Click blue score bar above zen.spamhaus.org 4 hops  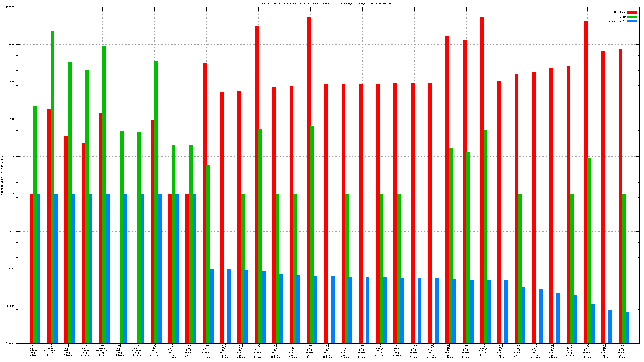[x=142, y=267]
